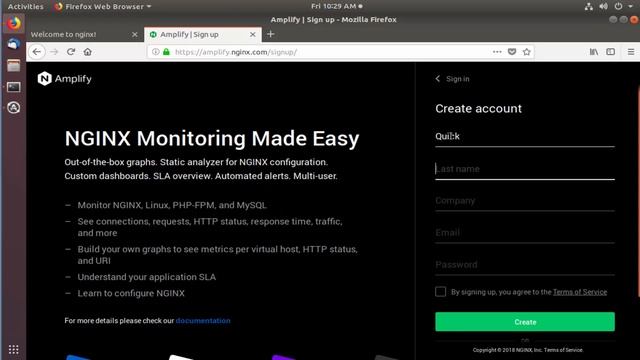Bookmark this page with the star icon
640x360 pixels.
pos(527,52)
